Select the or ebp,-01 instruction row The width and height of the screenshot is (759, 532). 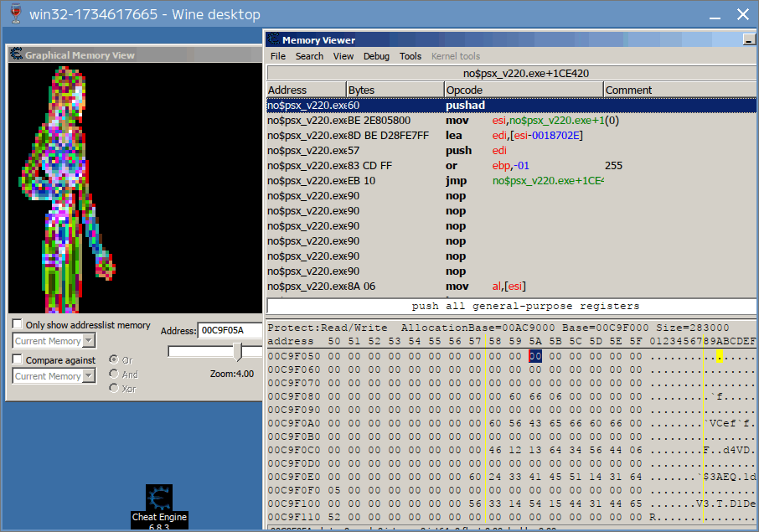(511, 166)
